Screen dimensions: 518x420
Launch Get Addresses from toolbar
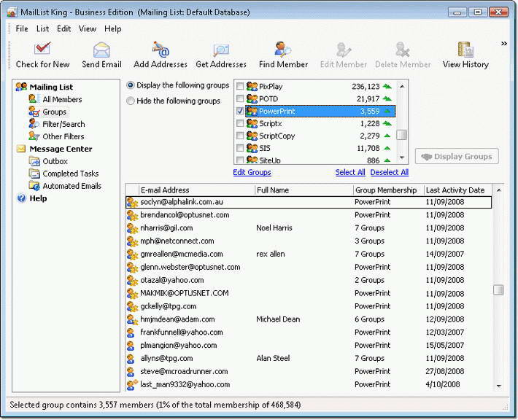tap(221, 55)
